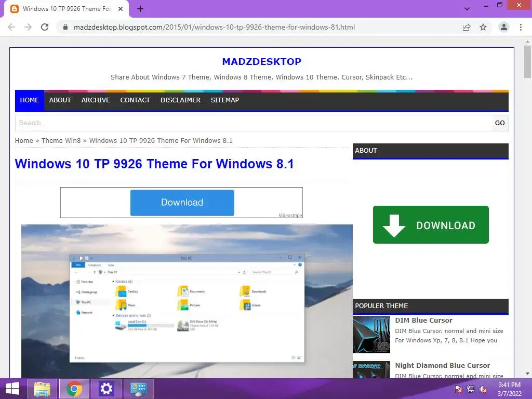The height and width of the screenshot is (399, 532).
Task: Open the theme preview screenshot image
Action: [187, 301]
